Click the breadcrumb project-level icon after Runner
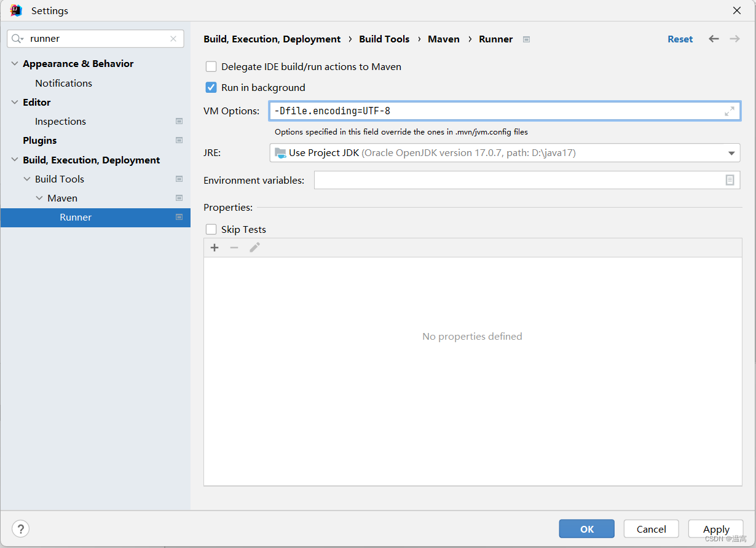 [526, 39]
